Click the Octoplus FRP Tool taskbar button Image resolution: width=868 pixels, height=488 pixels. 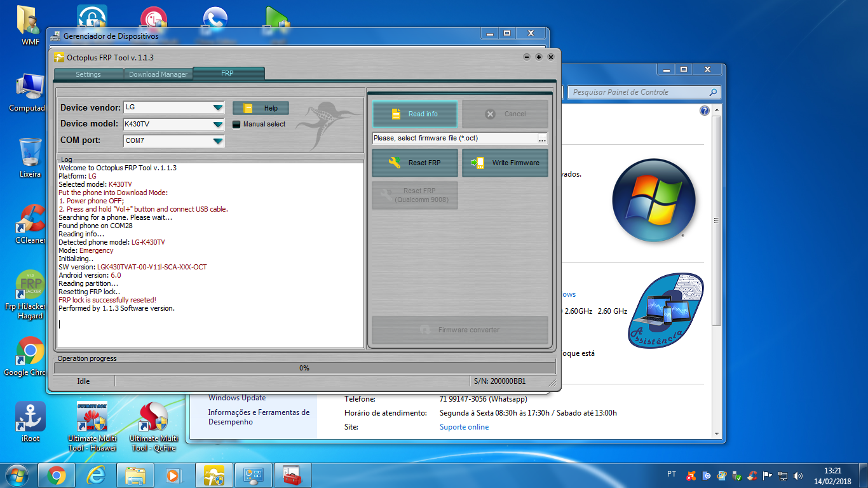(x=214, y=475)
